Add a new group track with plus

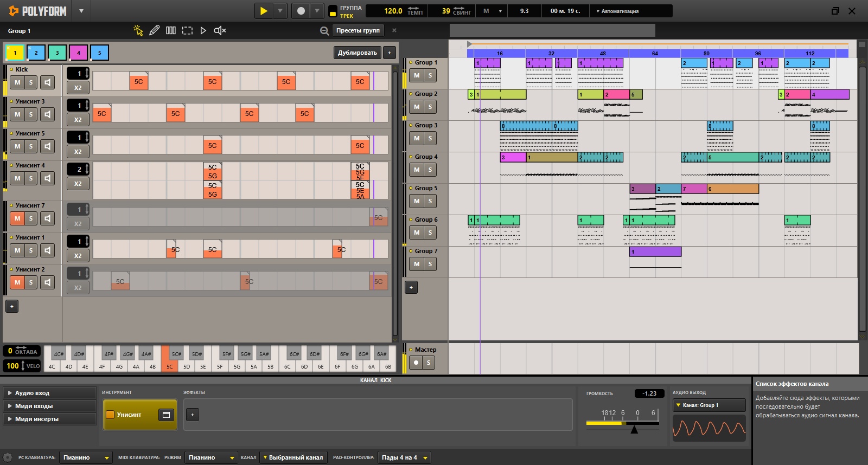click(x=411, y=287)
